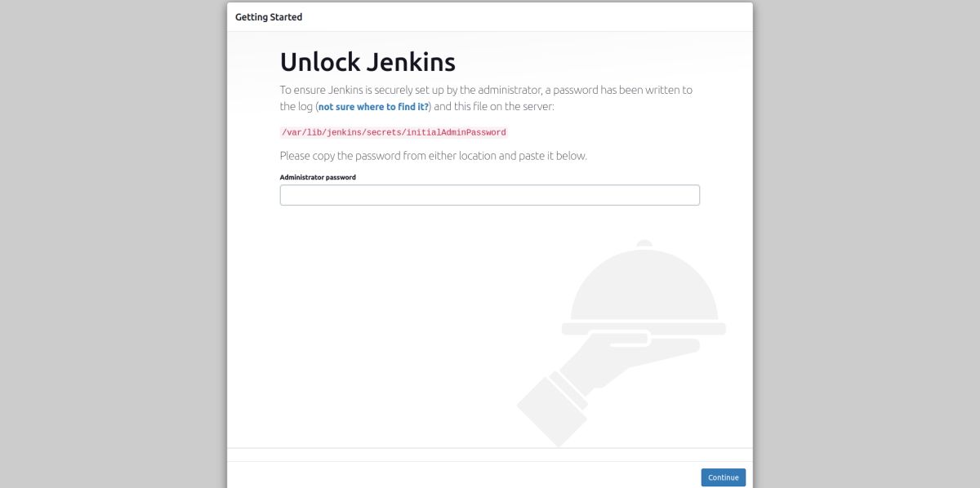980x488 pixels.
Task: Open the 'not sure where to find it?' link
Action: point(373,107)
